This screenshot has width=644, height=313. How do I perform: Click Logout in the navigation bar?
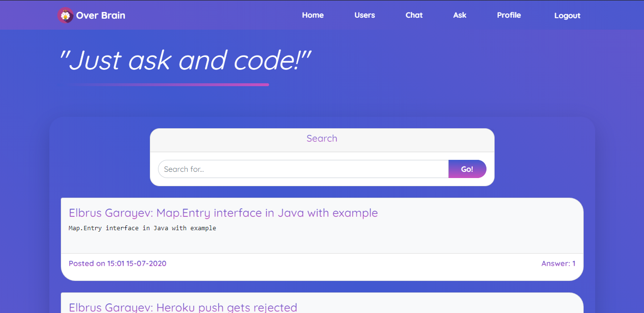coord(567,15)
